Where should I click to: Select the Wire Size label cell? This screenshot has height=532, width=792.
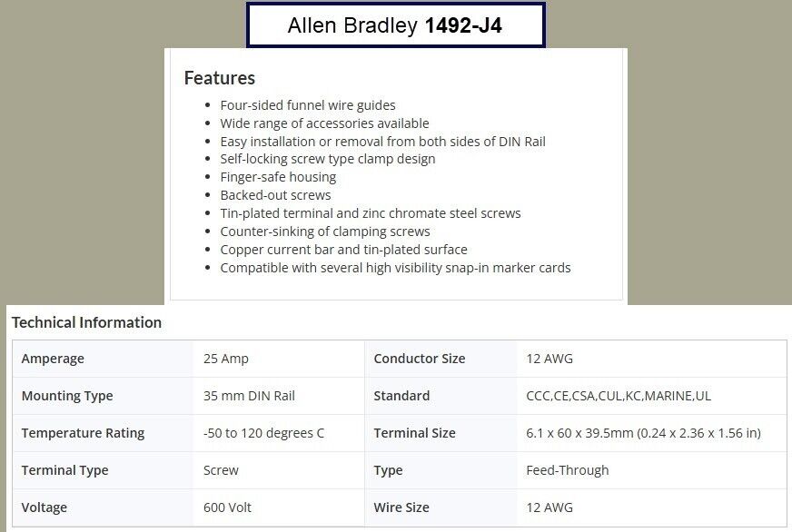pos(401,507)
